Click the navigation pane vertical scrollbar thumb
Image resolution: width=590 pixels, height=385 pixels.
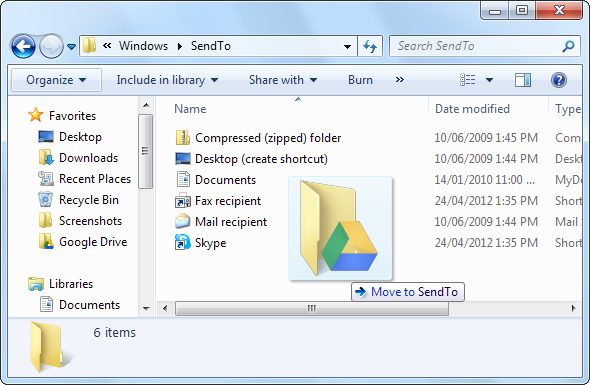[146, 151]
